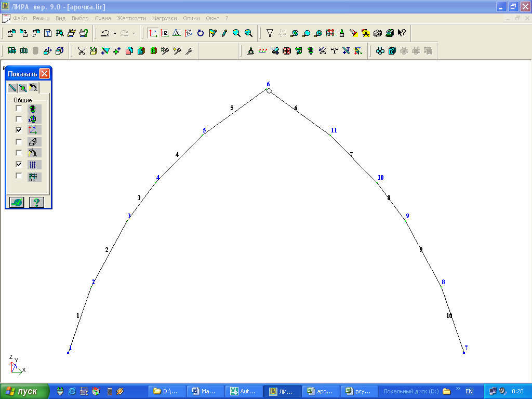Open the Aut... taskbar button
The height and width of the screenshot is (399, 532).
[x=244, y=391]
